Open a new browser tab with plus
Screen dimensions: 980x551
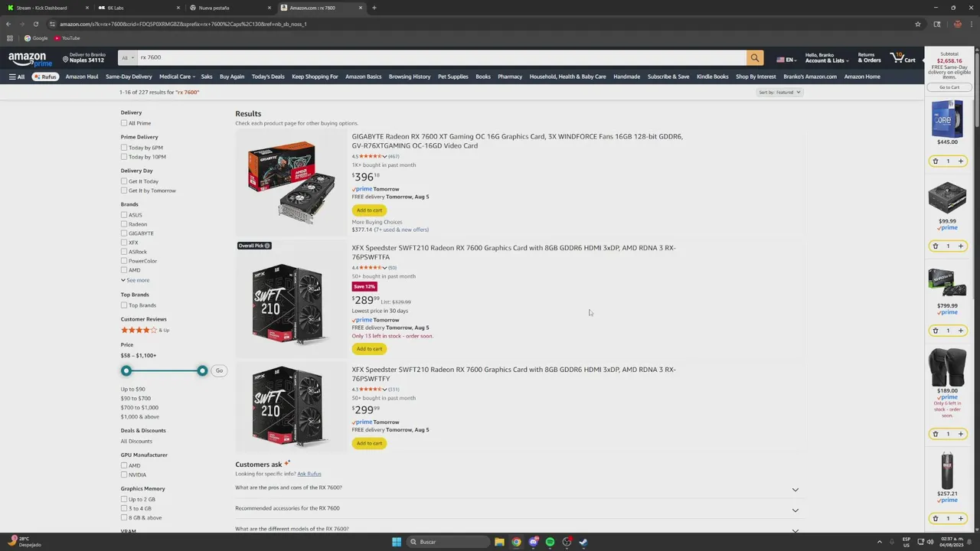(x=374, y=8)
